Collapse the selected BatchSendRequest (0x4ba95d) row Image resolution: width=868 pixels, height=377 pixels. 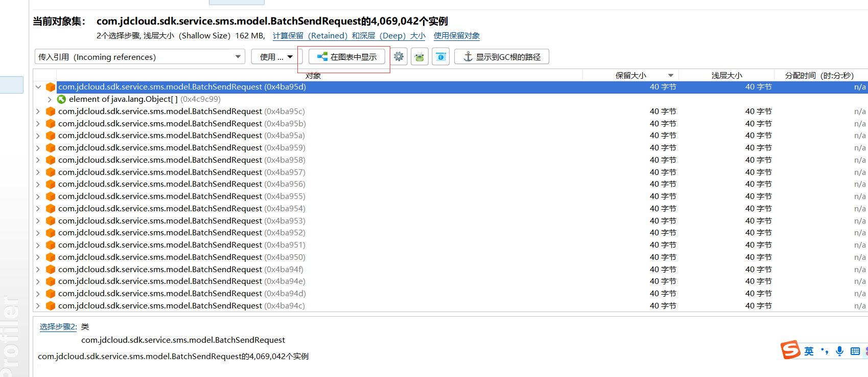[38, 87]
